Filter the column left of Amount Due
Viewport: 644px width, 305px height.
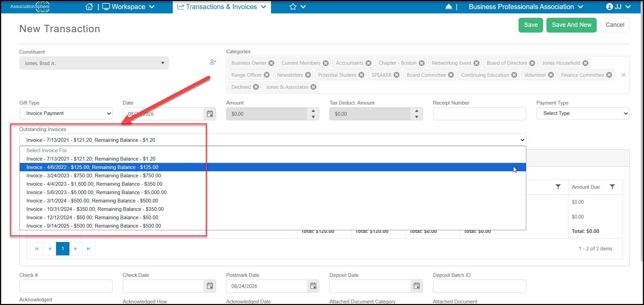point(558,187)
